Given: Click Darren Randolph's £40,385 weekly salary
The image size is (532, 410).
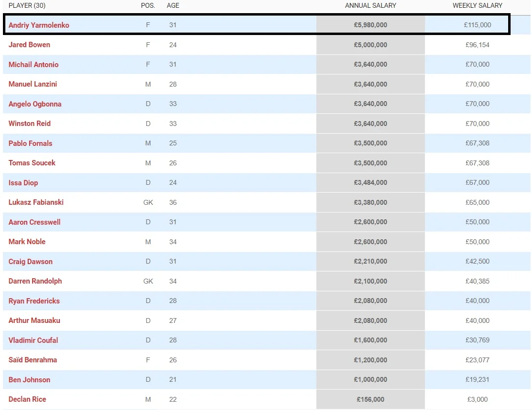Looking at the screenshot, I should 477,281.
